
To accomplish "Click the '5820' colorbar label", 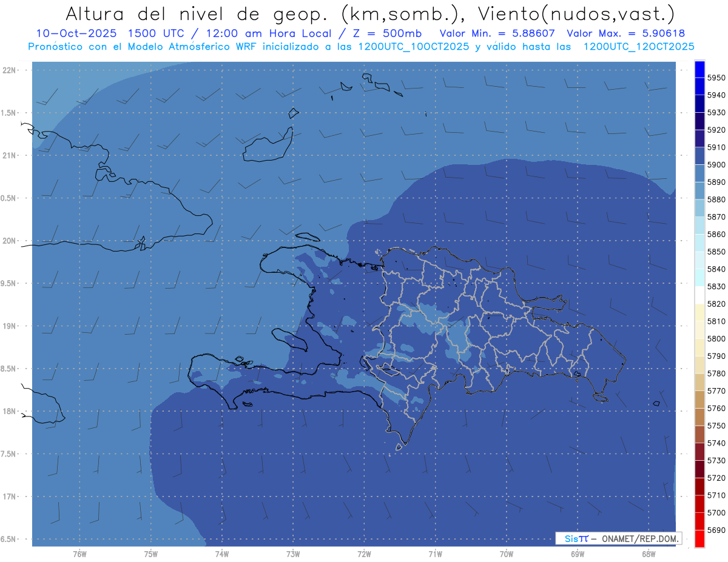I will (x=716, y=304).
